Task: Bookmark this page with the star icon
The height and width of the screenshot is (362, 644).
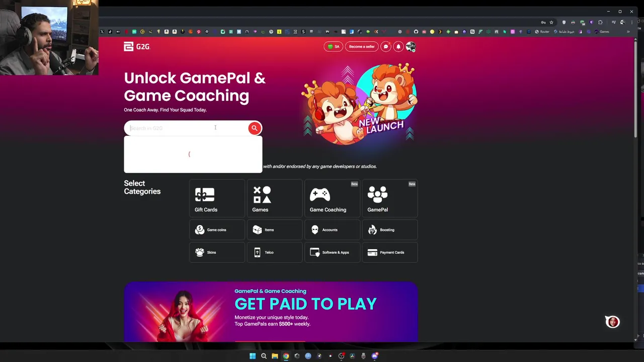Action: [x=551, y=23]
